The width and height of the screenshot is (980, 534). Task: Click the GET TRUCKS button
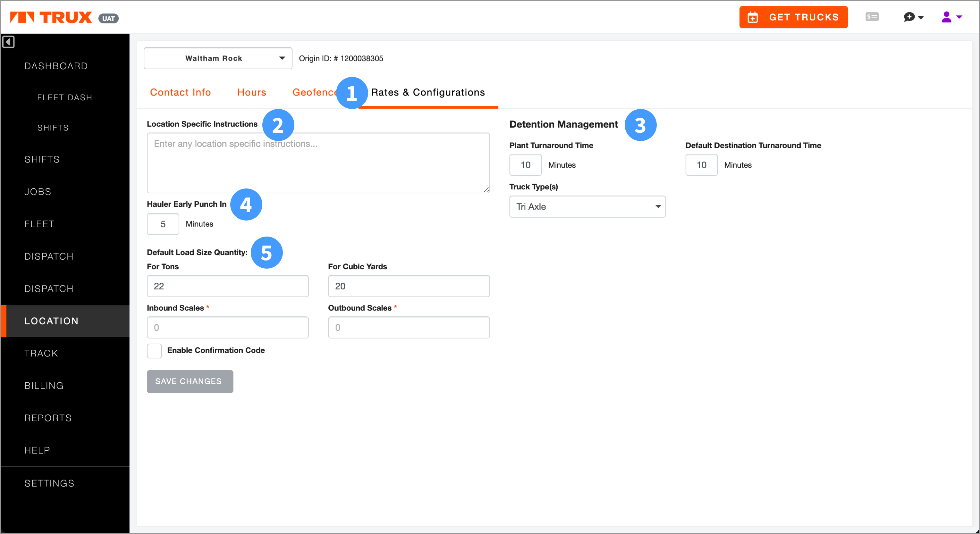click(793, 17)
